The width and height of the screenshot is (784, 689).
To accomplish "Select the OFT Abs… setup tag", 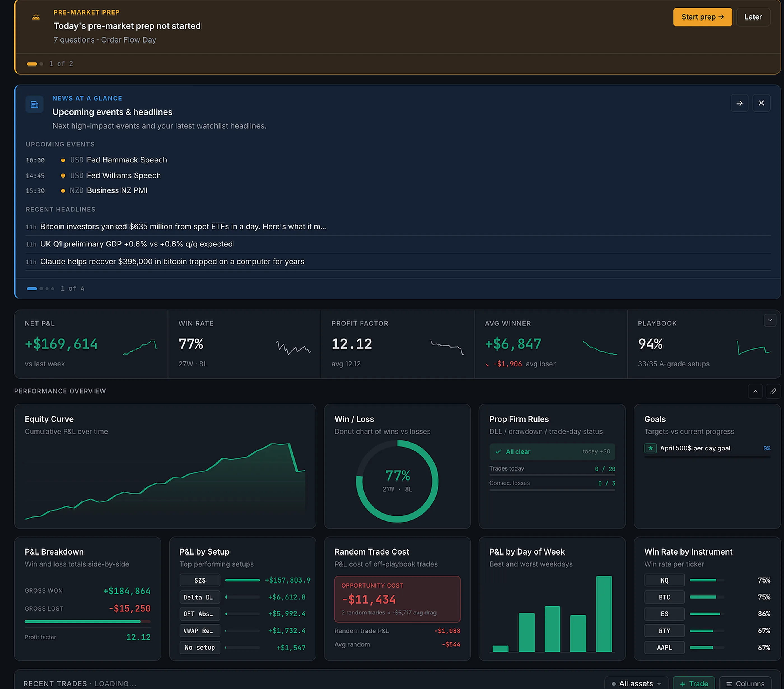I will (x=200, y=614).
